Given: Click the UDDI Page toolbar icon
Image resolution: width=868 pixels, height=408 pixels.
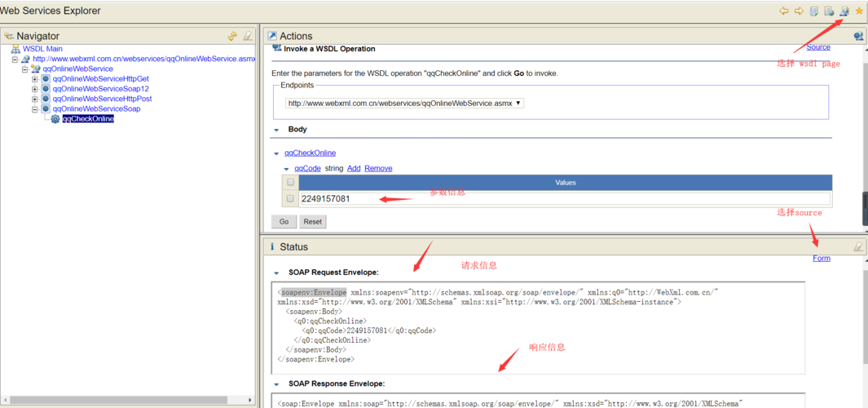Looking at the screenshot, I should tap(814, 11).
